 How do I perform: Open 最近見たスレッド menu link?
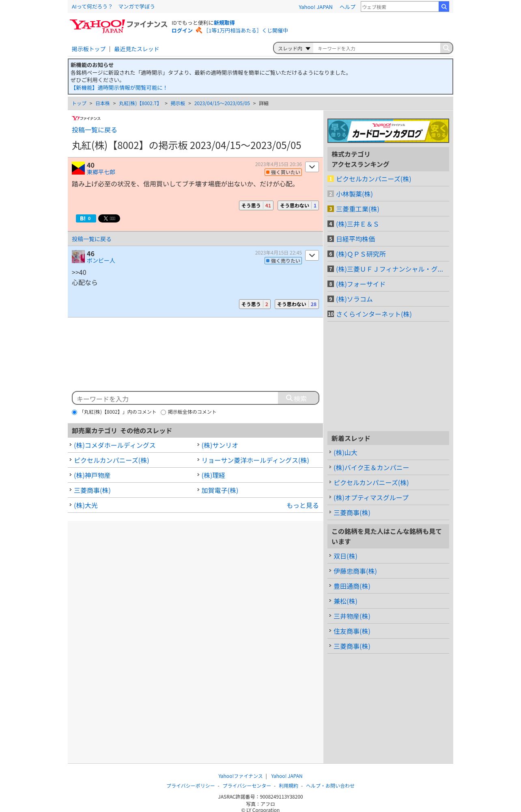(x=136, y=49)
